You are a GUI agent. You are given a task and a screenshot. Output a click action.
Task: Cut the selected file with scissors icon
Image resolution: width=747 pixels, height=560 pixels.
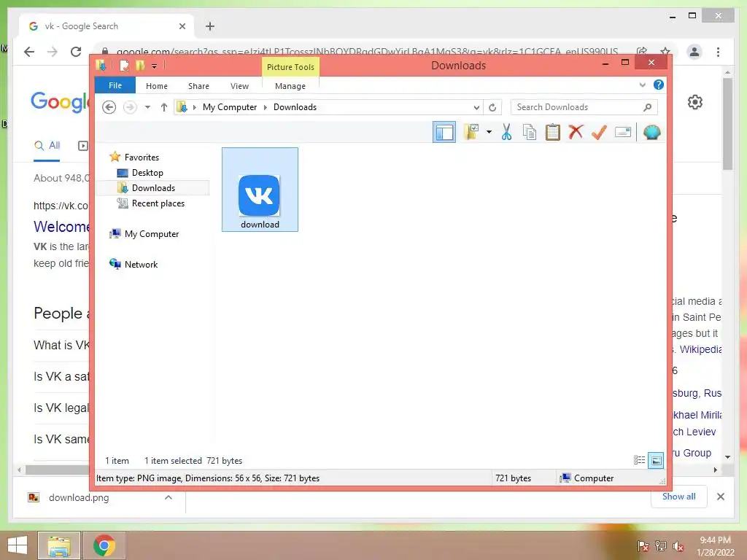(x=506, y=132)
